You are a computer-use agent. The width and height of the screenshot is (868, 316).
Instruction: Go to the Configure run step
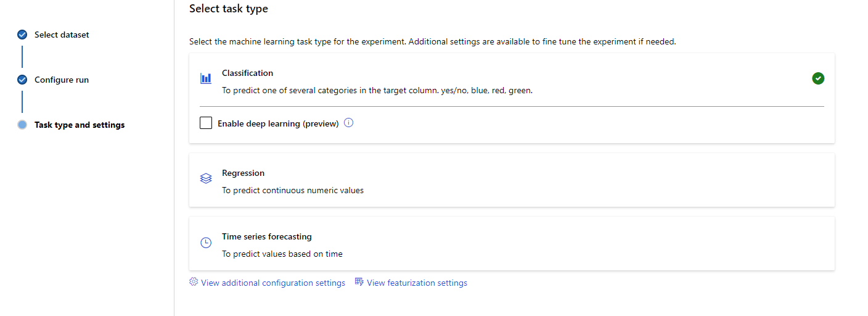pos(62,80)
